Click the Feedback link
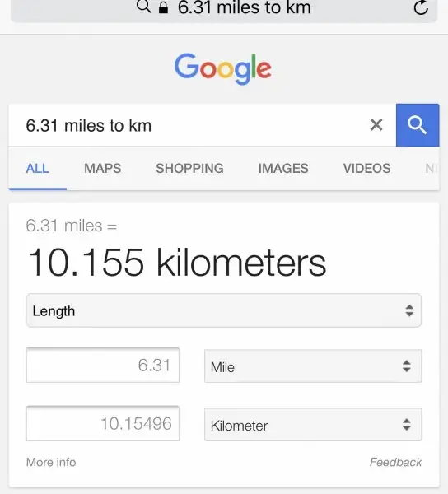The height and width of the screenshot is (494, 448). tap(395, 462)
